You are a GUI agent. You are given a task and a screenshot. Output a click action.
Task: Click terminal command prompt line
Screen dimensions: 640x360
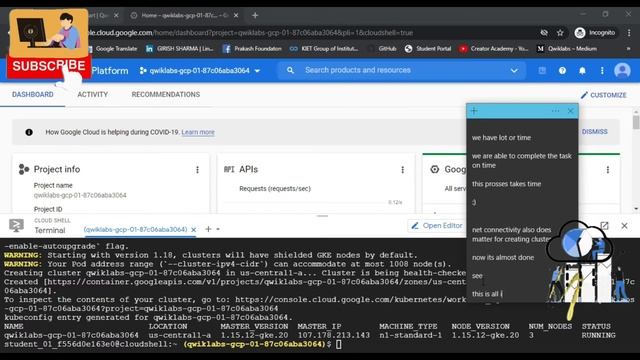pyautogui.click(x=173, y=344)
